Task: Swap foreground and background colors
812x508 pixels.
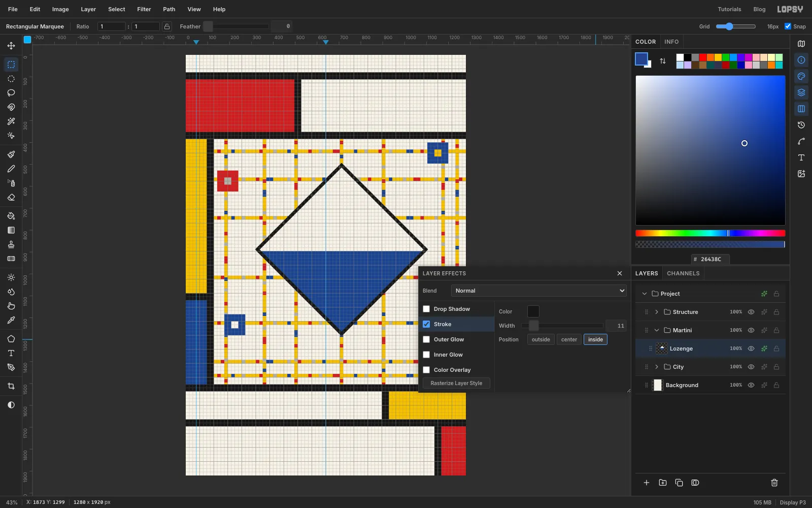Action: click(663, 61)
